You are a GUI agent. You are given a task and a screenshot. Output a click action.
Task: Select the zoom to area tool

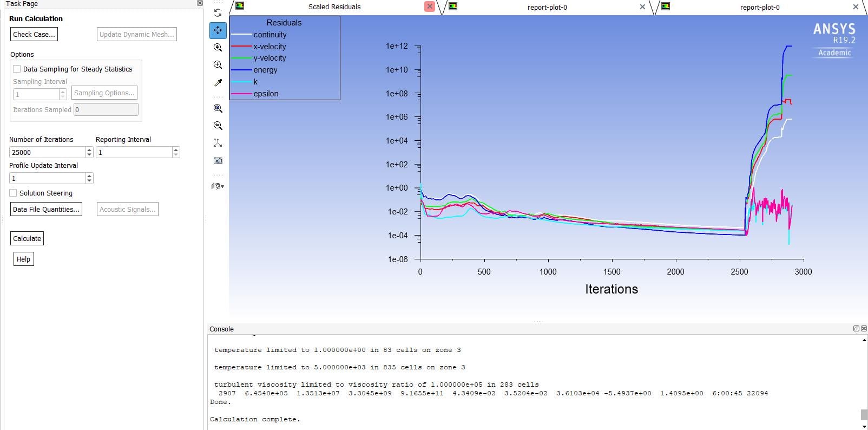[218, 65]
